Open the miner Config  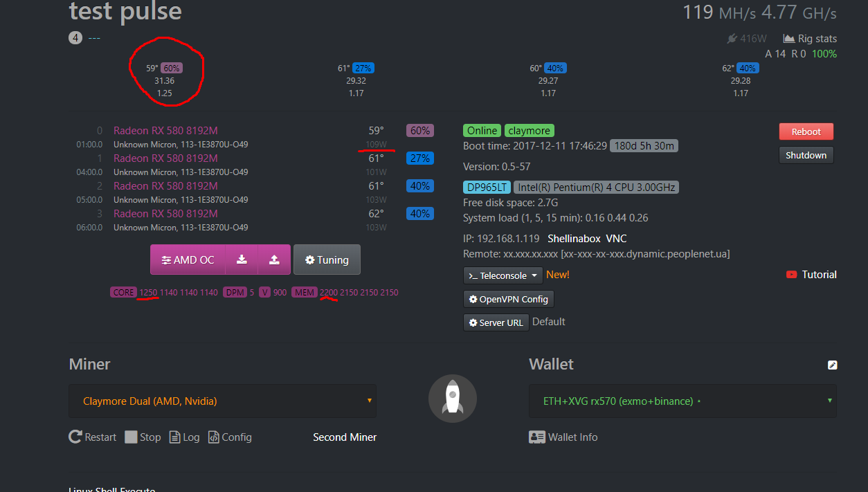(x=230, y=437)
